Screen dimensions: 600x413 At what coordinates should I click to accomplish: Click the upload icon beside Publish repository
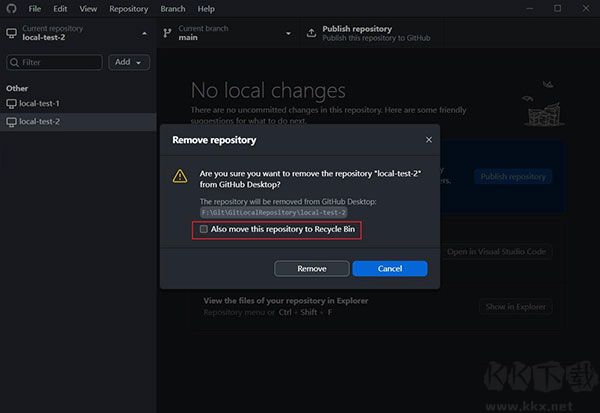311,33
